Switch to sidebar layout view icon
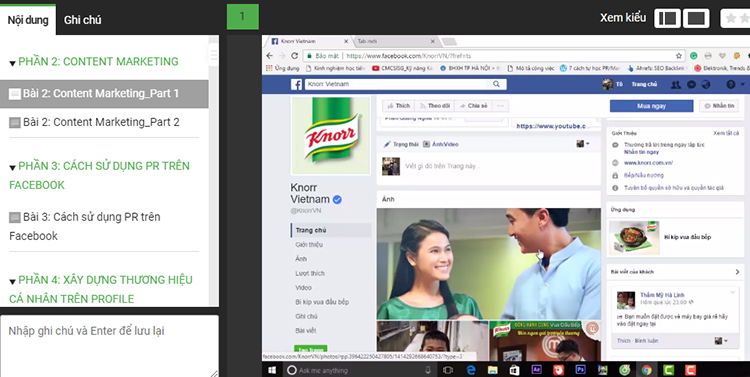This screenshot has width=750, height=377. click(667, 18)
